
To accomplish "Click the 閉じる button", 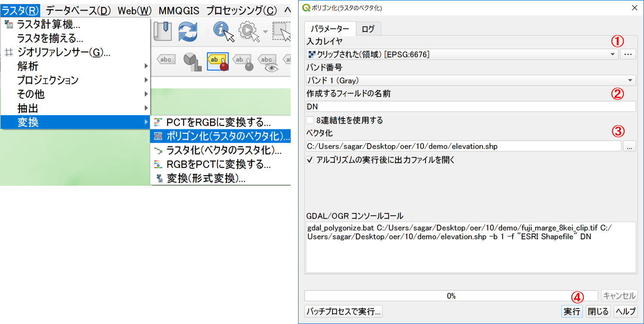I will coord(598,311).
